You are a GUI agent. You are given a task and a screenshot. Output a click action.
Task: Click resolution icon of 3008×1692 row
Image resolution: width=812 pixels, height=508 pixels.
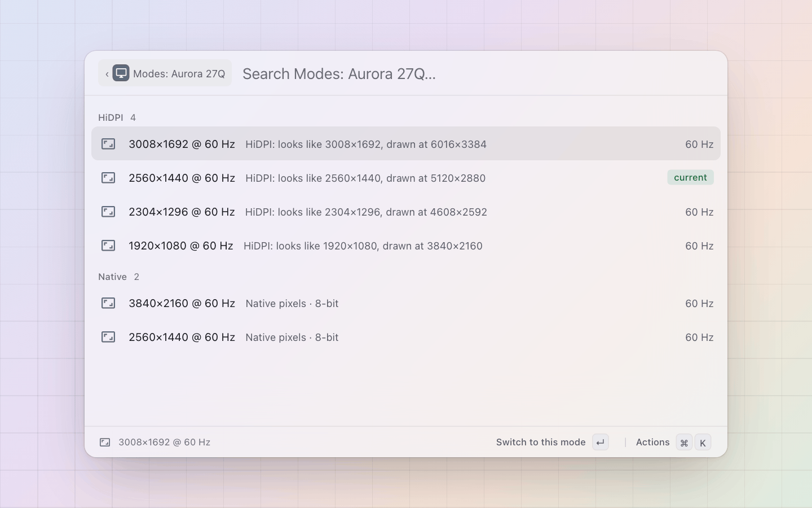[108, 144]
